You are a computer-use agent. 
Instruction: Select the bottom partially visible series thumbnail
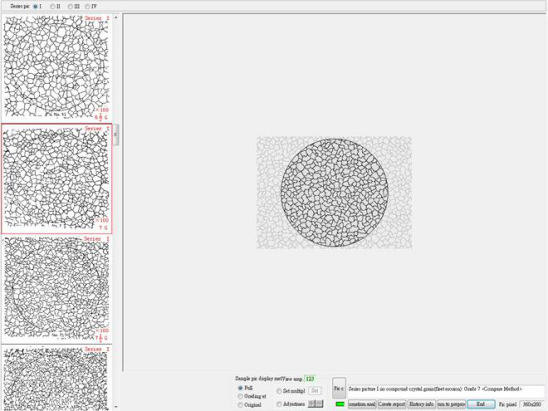(x=56, y=378)
